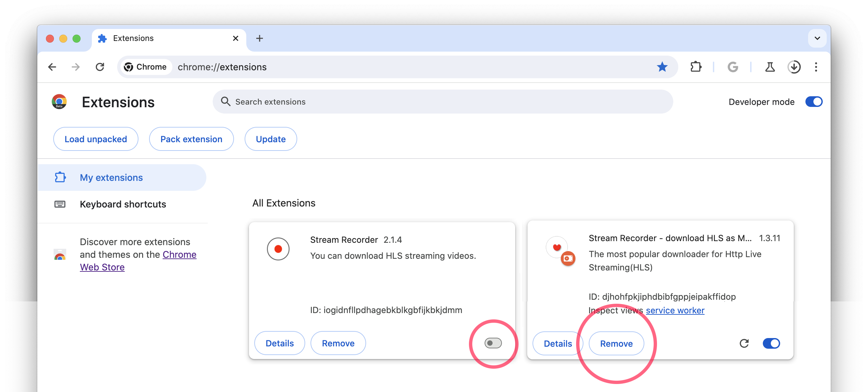Viewport: 868px width, 392px height.
Task: Click the address bar URL chrome://extensions
Action: coord(222,67)
